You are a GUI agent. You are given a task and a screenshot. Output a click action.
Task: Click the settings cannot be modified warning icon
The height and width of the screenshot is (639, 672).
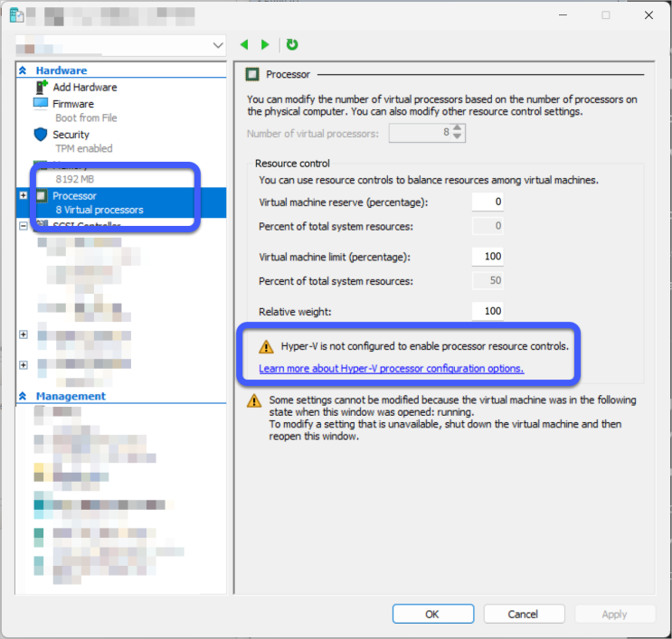point(254,400)
